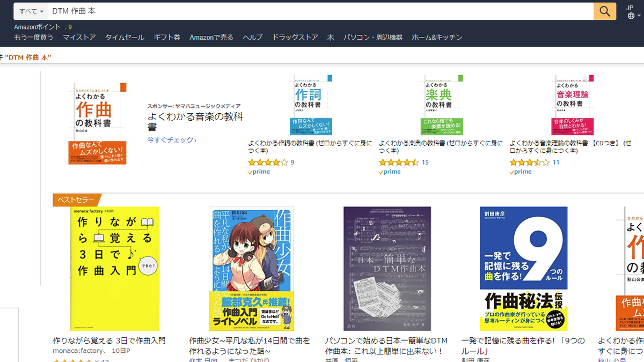Open ヘルプ in the navigation bar
The width and height of the screenshot is (644, 362).
253,38
